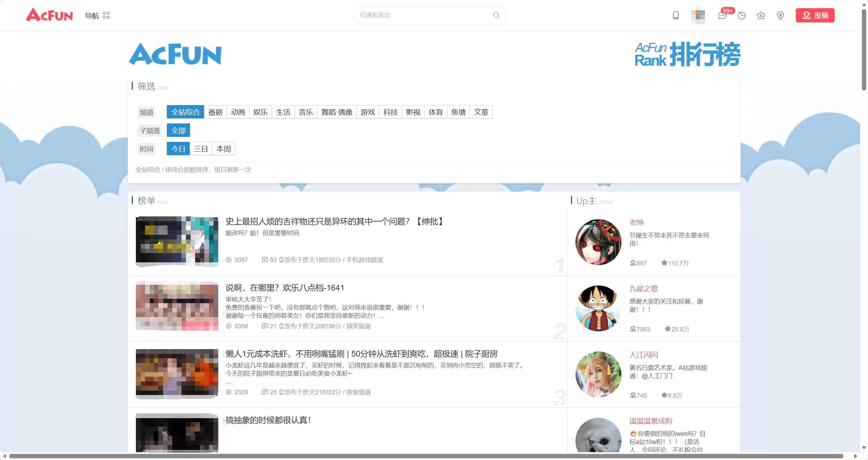This screenshot has height=460, width=868.
Task: Open watch history clock icon
Action: [x=741, y=15]
